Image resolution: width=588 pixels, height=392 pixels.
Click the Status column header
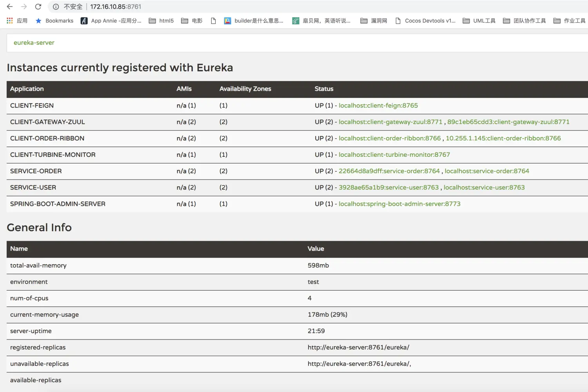point(324,89)
